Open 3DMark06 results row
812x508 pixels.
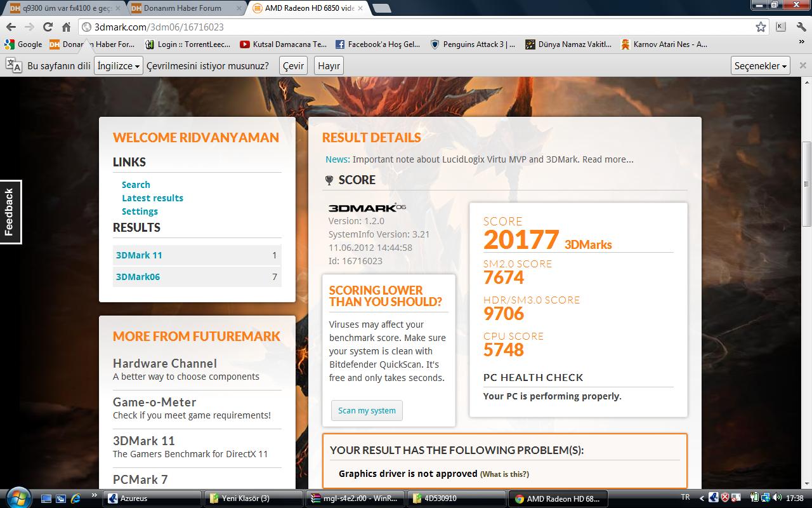(x=197, y=277)
